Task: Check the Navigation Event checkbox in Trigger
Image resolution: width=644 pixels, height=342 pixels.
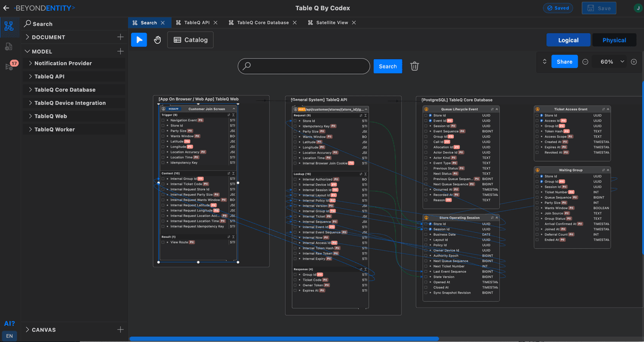Action: click(x=163, y=120)
